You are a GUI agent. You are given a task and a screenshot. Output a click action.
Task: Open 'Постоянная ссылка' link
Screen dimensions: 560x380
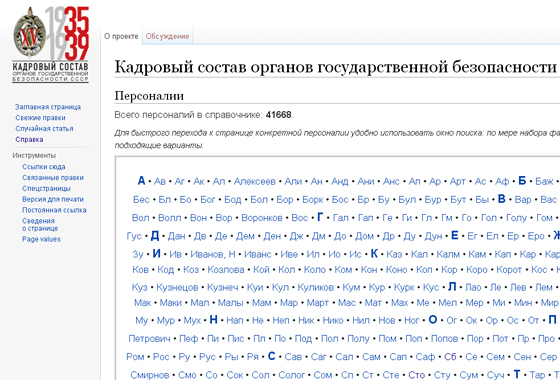[54, 210]
